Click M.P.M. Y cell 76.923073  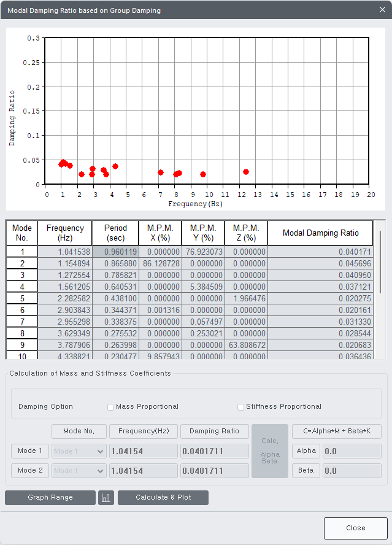203,252
